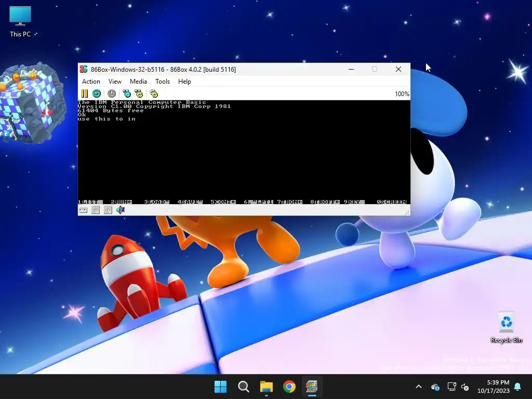Viewport: 532px width, 399px height.
Task: Close the 86Box window
Action: (x=398, y=69)
